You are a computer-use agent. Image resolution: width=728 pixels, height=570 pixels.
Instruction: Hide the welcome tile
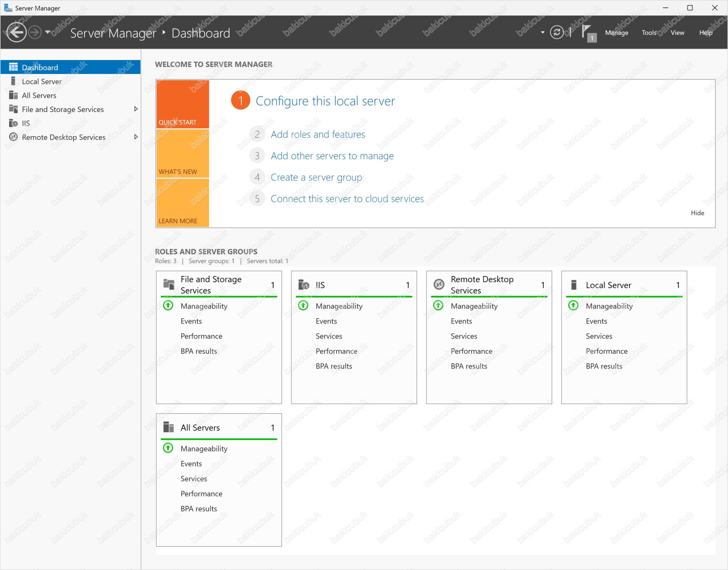tap(697, 213)
